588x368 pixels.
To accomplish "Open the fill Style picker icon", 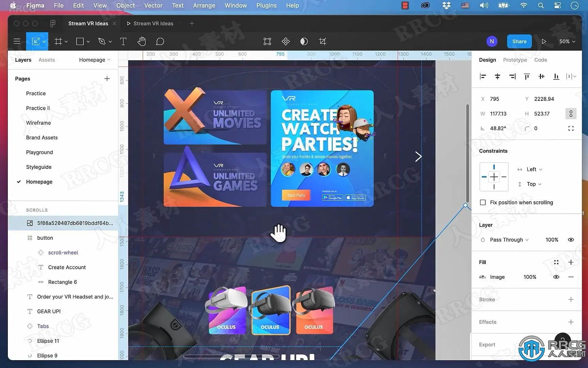I will [x=556, y=262].
